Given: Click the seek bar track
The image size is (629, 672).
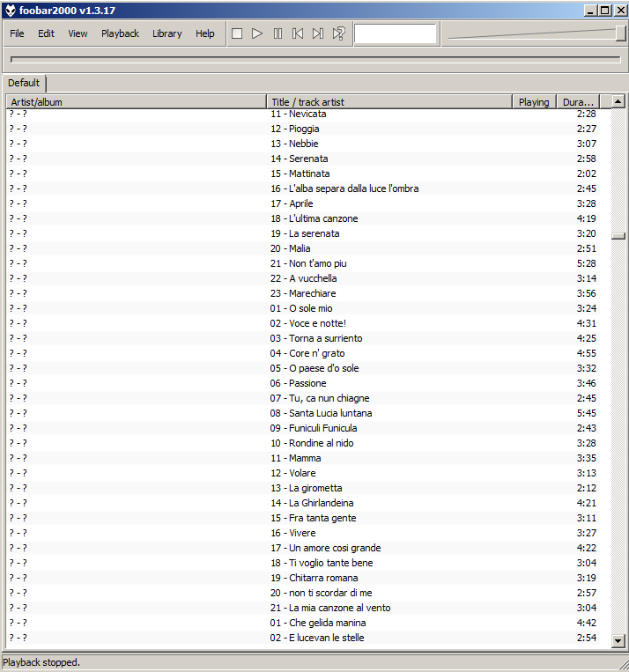Looking at the screenshot, I should pyautogui.click(x=315, y=60).
